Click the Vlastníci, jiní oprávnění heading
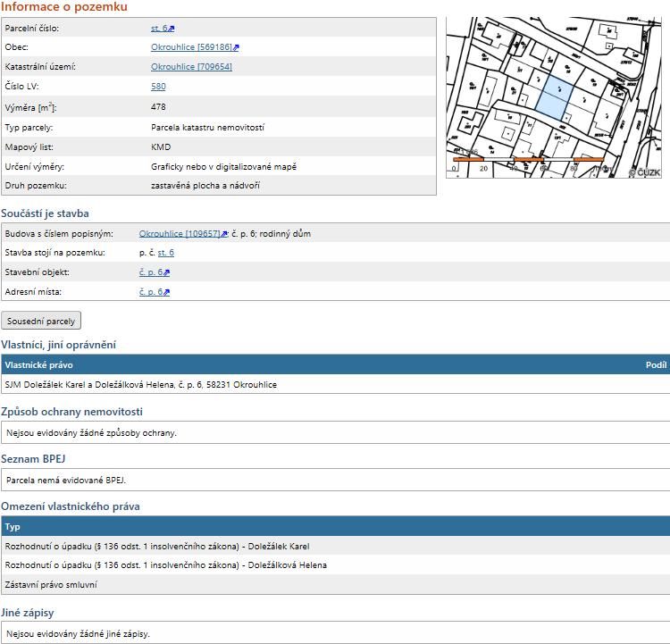 point(58,345)
